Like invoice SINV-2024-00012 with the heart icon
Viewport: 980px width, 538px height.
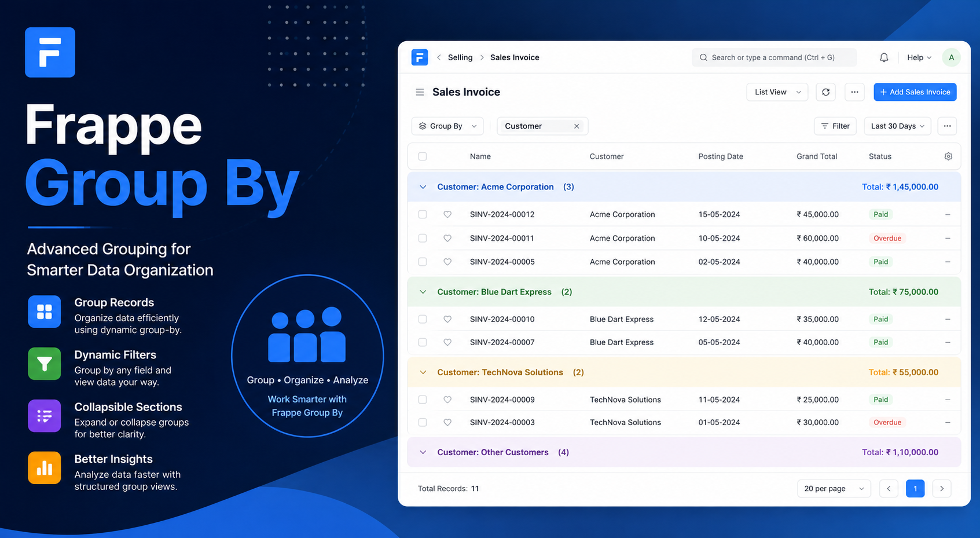(x=447, y=214)
